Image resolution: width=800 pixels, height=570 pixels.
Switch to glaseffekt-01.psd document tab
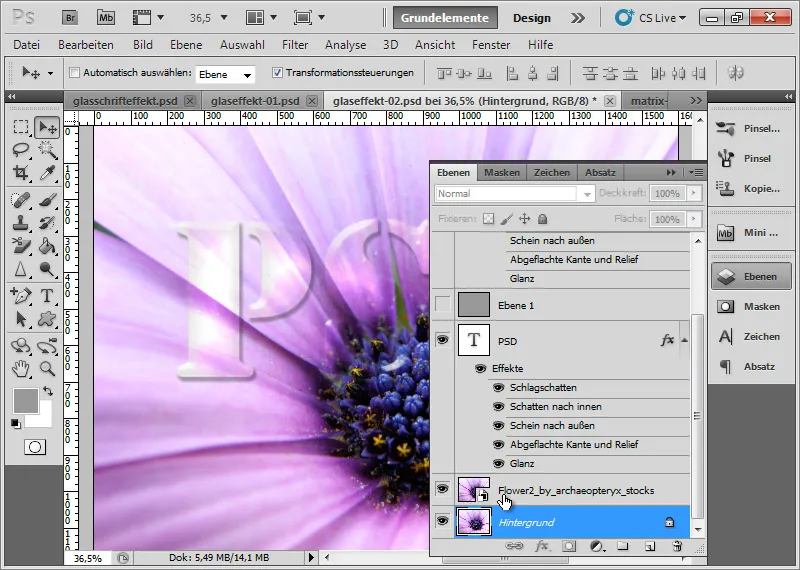click(255, 101)
